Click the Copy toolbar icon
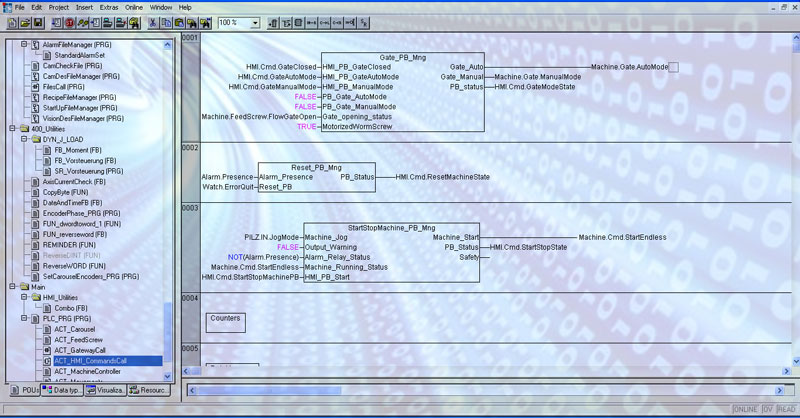This screenshot has width=800, height=418. 166,23
